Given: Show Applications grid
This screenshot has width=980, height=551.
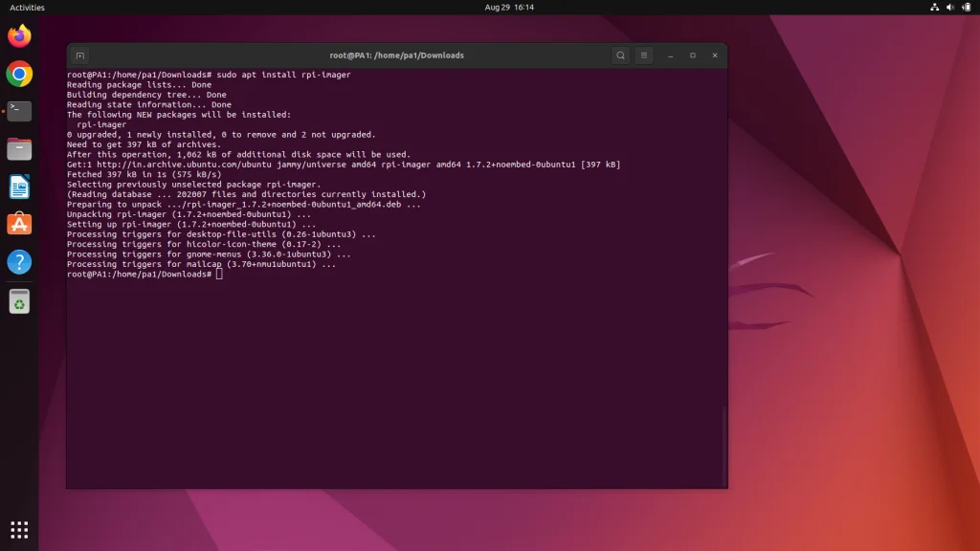Looking at the screenshot, I should 19,530.
